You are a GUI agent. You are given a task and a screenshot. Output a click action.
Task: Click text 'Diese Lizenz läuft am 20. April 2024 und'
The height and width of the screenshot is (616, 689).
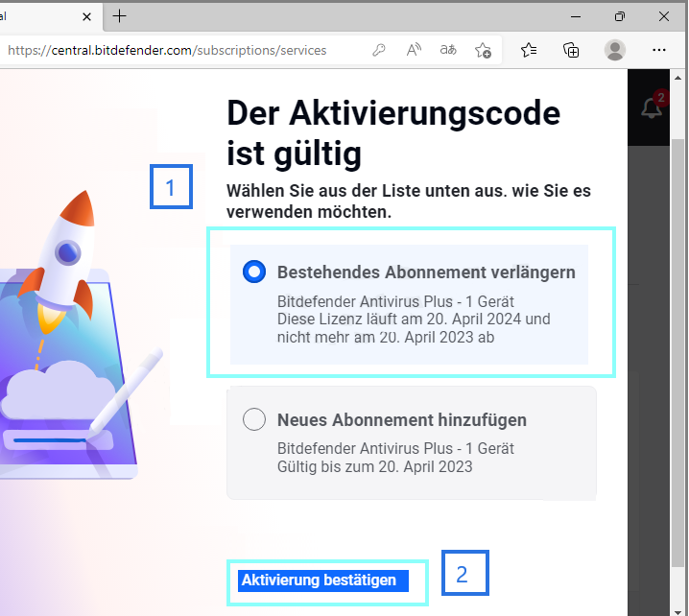pyautogui.click(x=414, y=319)
